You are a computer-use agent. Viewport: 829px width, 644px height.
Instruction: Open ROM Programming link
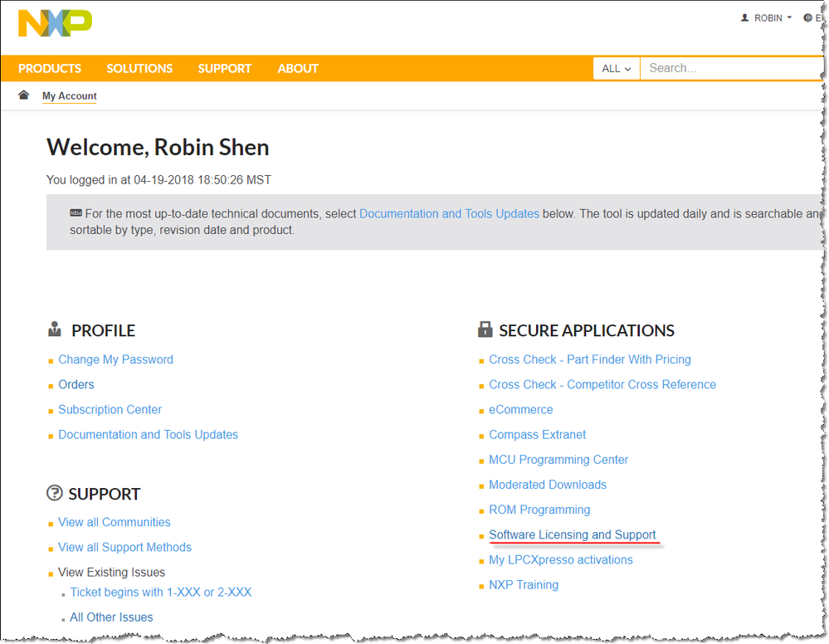pos(539,510)
